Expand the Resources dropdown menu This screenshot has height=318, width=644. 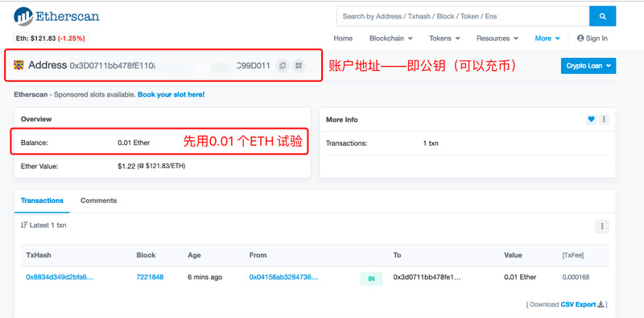click(x=497, y=38)
